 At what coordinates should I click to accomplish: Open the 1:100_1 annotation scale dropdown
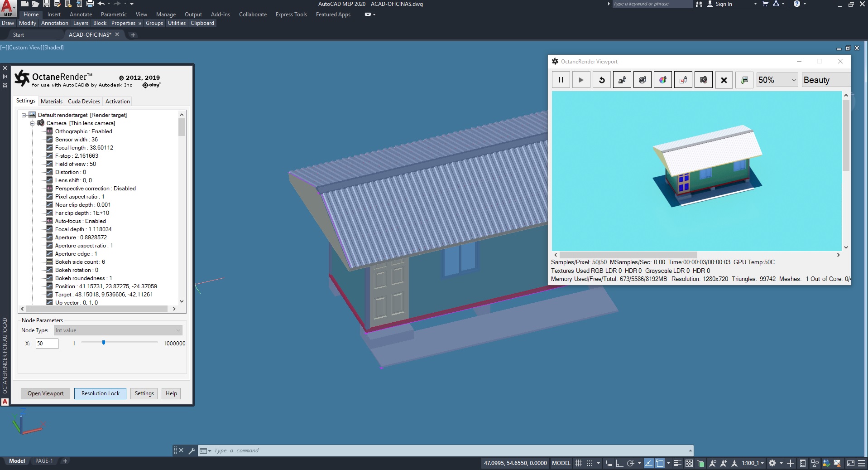coord(753,463)
